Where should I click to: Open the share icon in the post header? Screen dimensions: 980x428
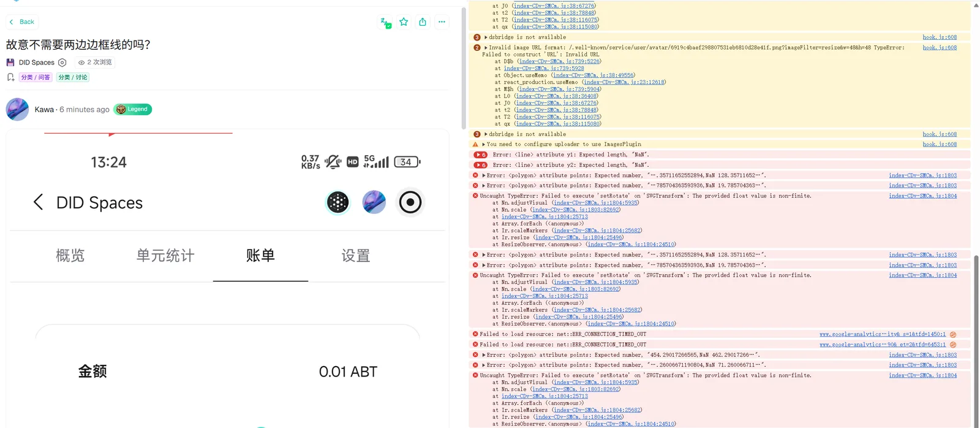(423, 22)
